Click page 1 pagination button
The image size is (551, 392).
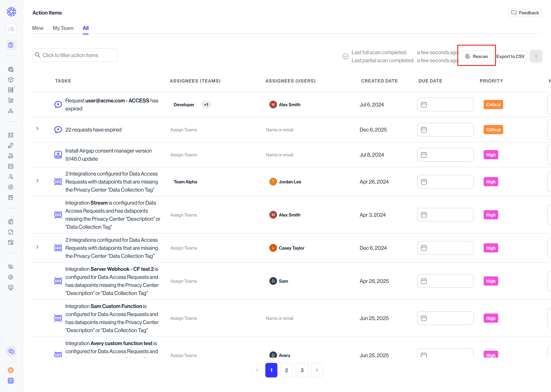(x=271, y=370)
